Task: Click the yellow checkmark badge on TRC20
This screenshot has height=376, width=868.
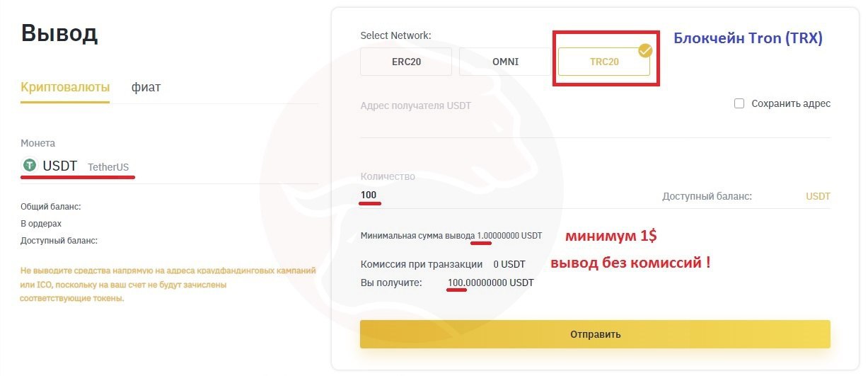Action: tap(645, 50)
